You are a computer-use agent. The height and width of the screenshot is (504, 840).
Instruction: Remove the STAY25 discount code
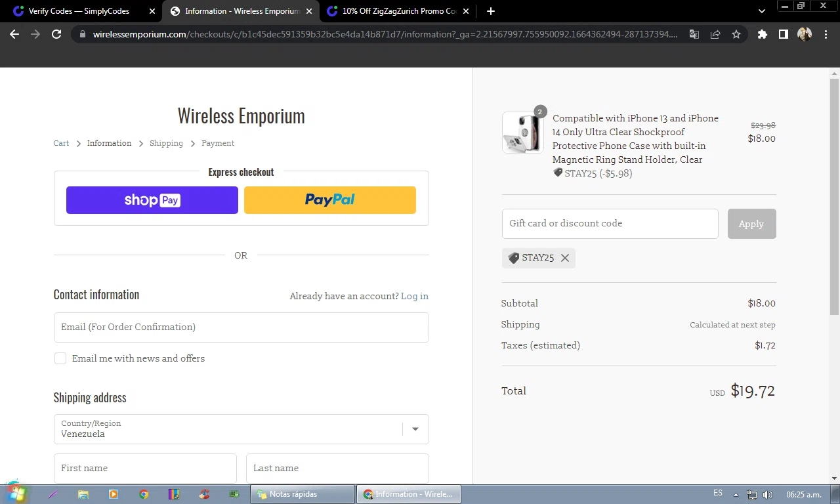(565, 258)
